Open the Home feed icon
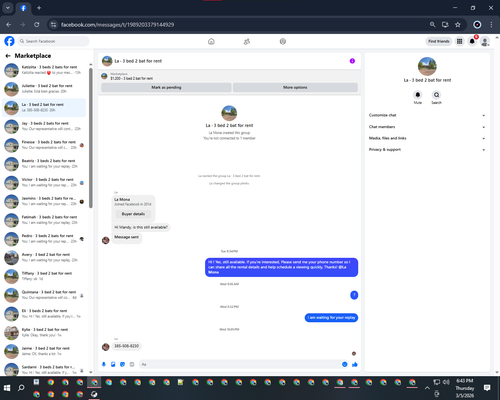500x400 pixels. [x=211, y=41]
